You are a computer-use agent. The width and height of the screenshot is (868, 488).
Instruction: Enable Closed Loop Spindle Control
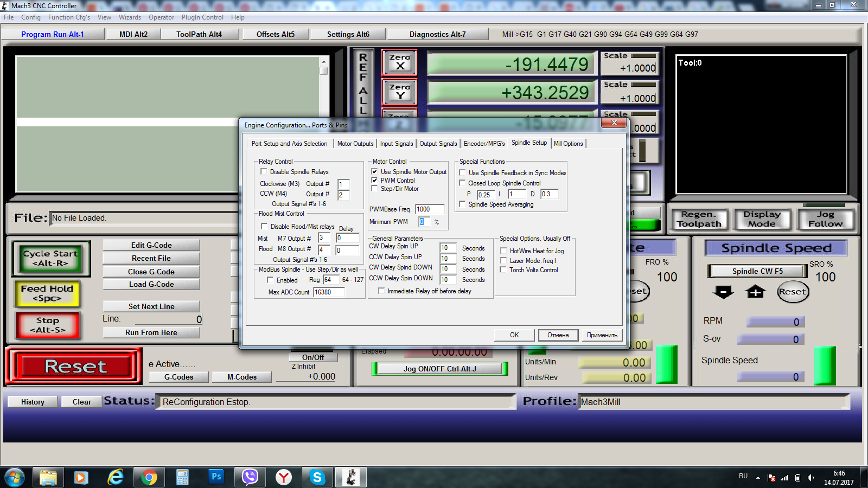(x=462, y=183)
